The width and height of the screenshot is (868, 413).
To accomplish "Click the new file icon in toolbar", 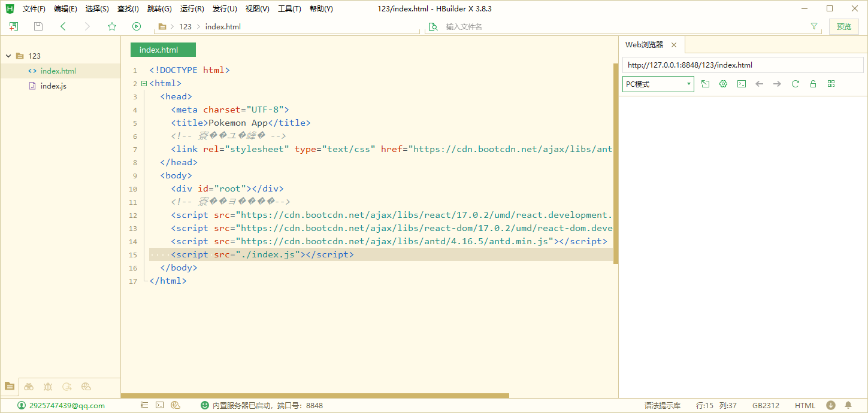I will point(14,26).
